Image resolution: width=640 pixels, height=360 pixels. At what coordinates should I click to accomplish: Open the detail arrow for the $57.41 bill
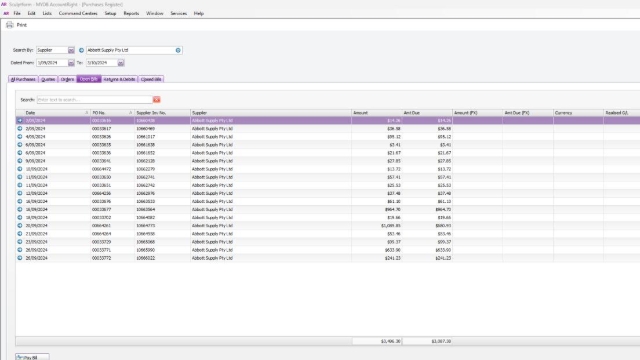point(20,177)
